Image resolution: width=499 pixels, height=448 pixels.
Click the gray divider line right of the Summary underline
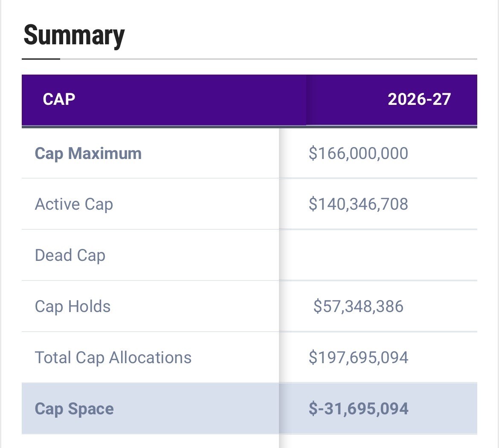point(269,59)
